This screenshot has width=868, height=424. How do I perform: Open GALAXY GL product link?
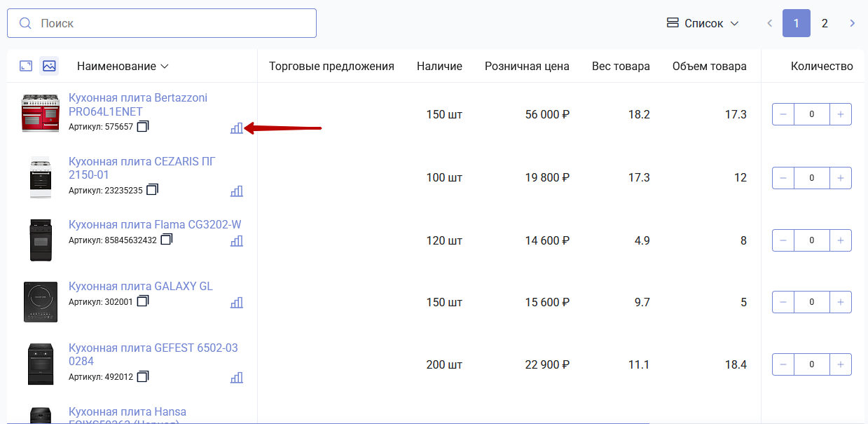pyautogui.click(x=141, y=286)
